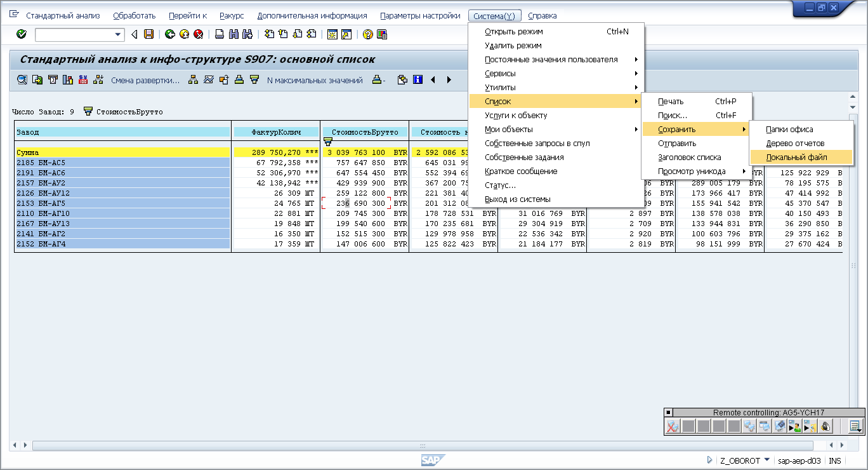Expand the Z_OBOROT status bar dropdown
Image resolution: width=868 pixels, height=470 pixels.
[x=766, y=460]
